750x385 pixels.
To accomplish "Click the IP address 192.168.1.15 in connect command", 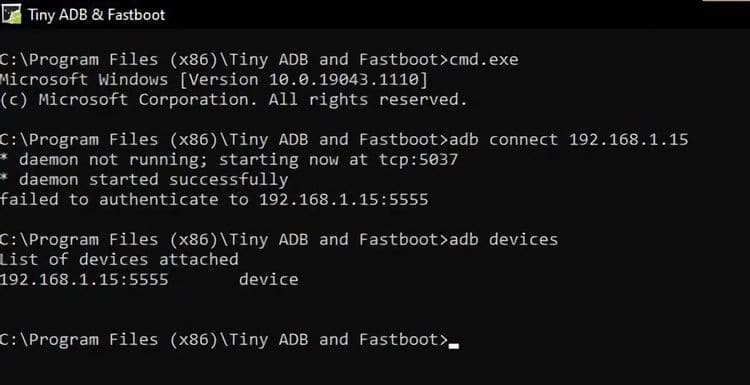I will point(628,140).
